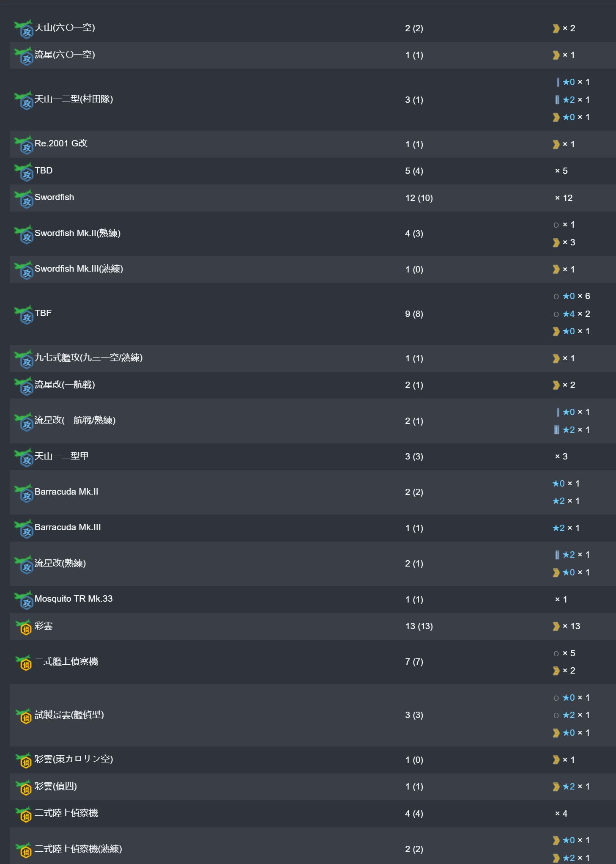The width and height of the screenshot is (616, 864).
Task: Click the recon plane icon beside 二式艦上偵察機
Action: (24, 662)
